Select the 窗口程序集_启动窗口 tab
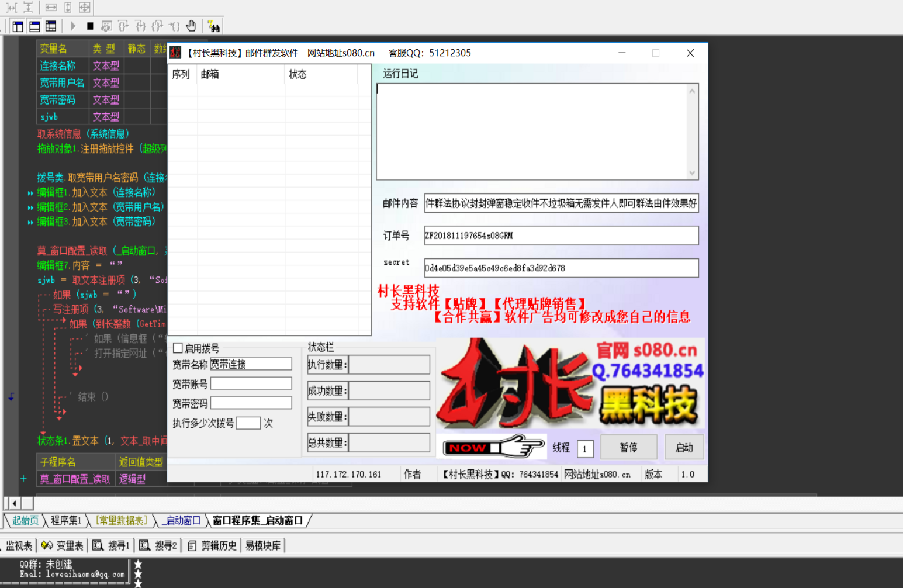Screen dimensions: 903x588 (x=258, y=520)
